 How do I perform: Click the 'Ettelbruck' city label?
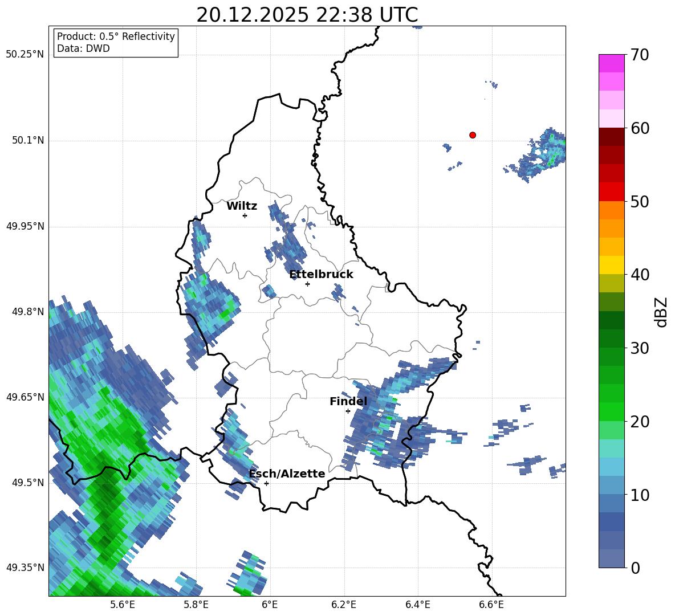[321, 275]
